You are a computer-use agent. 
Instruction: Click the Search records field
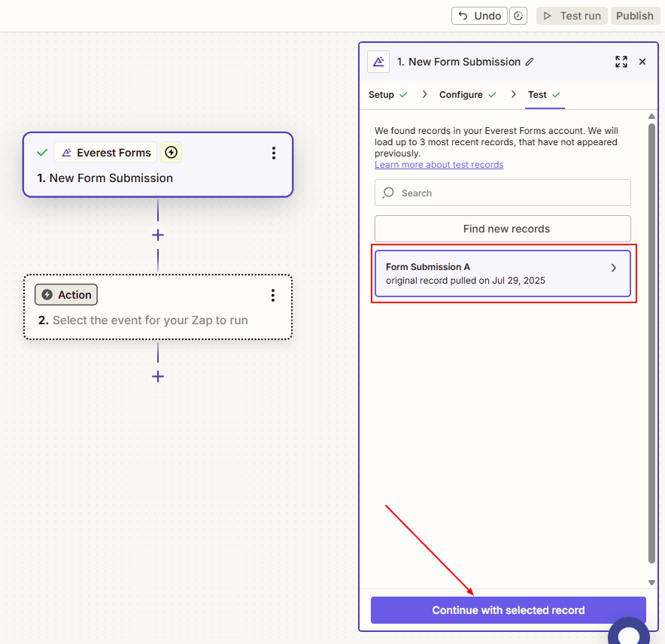pyautogui.click(x=503, y=193)
